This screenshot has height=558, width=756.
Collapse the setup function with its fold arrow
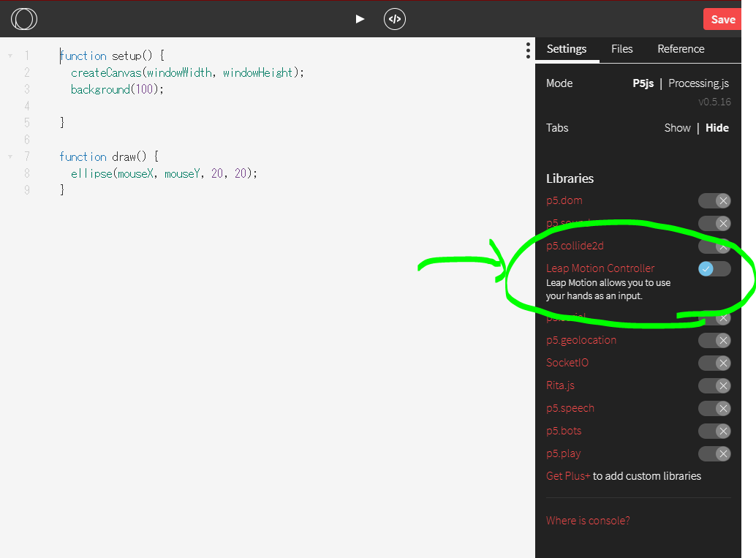point(10,55)
